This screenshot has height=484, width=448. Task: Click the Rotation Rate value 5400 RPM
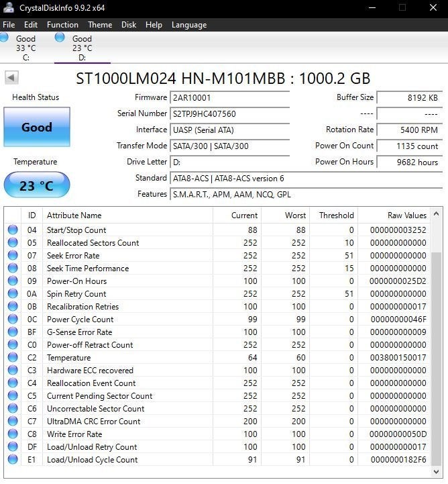(x=410, y=130)
